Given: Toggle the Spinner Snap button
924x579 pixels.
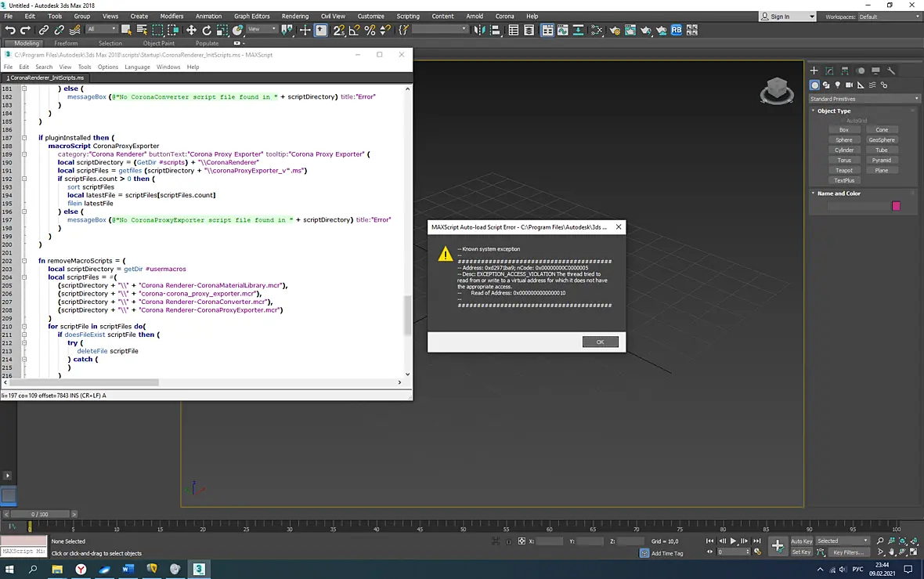Looking at the screenshot, I should [385, 30].
